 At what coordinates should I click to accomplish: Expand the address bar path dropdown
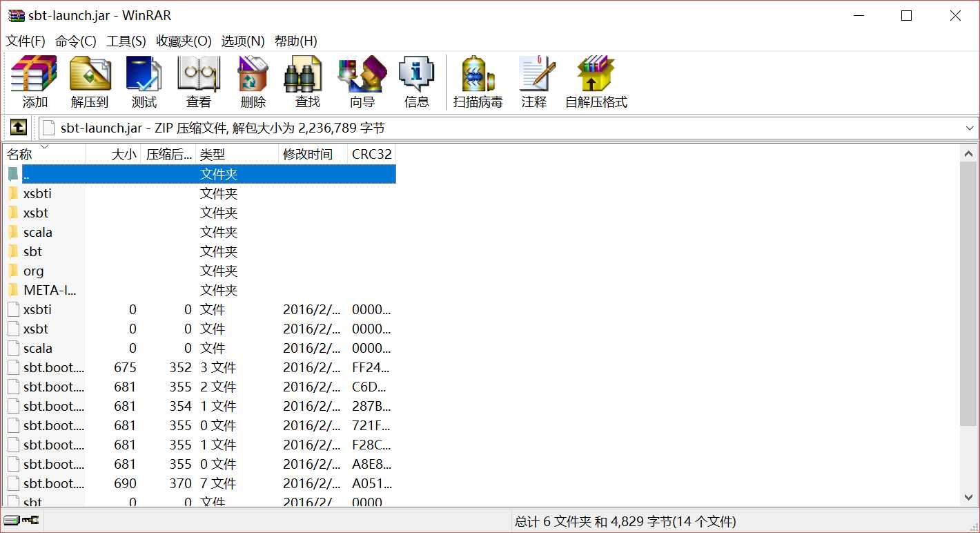point(970,128)
